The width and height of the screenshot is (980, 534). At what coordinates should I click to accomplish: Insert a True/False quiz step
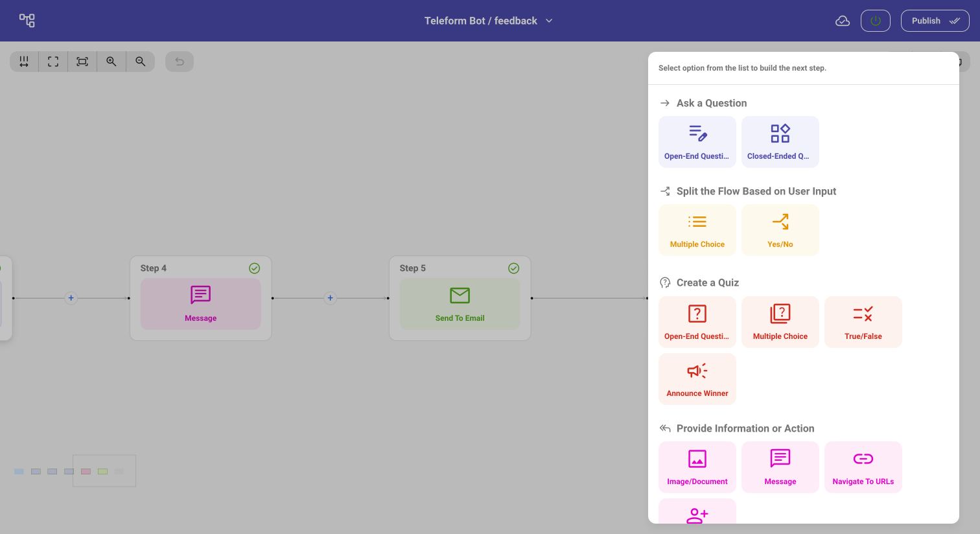tap(863, 321)
